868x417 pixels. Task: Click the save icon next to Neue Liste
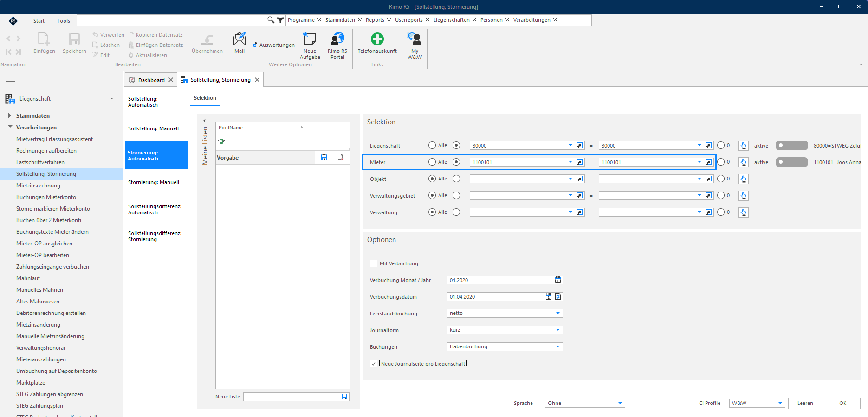click(x=344, y=397)
